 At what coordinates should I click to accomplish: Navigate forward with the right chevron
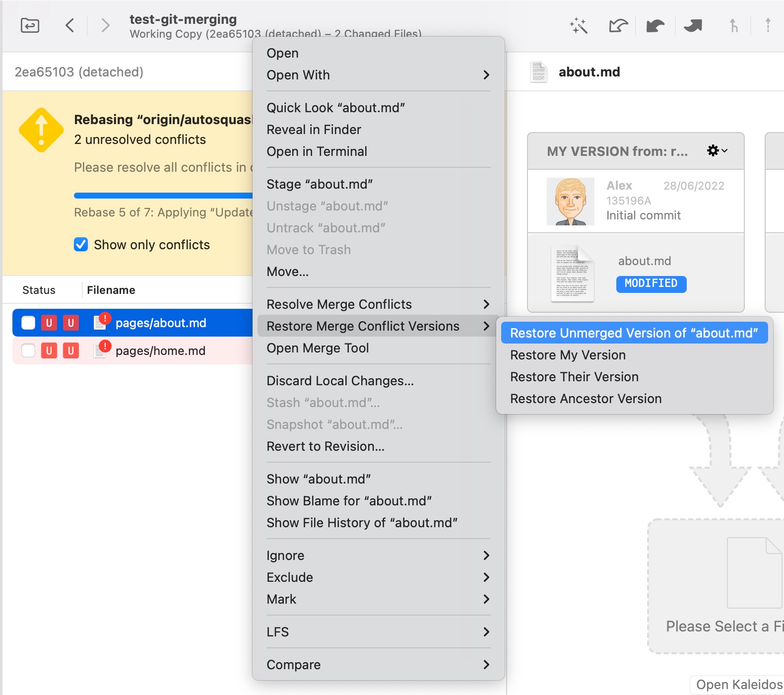click(x=105, y=25)
